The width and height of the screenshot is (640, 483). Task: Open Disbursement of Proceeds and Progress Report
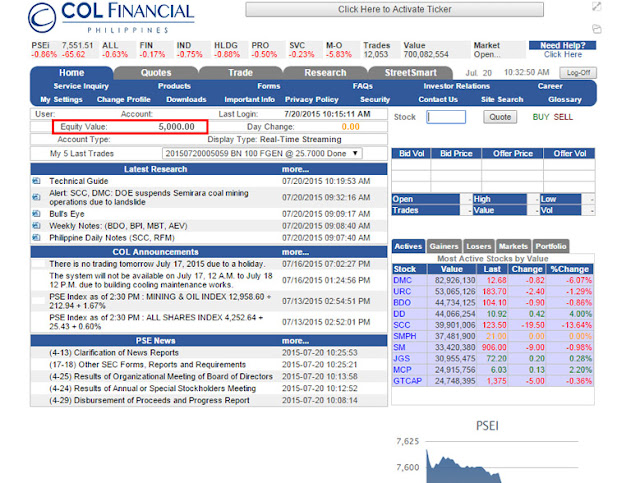pos(149,400)
